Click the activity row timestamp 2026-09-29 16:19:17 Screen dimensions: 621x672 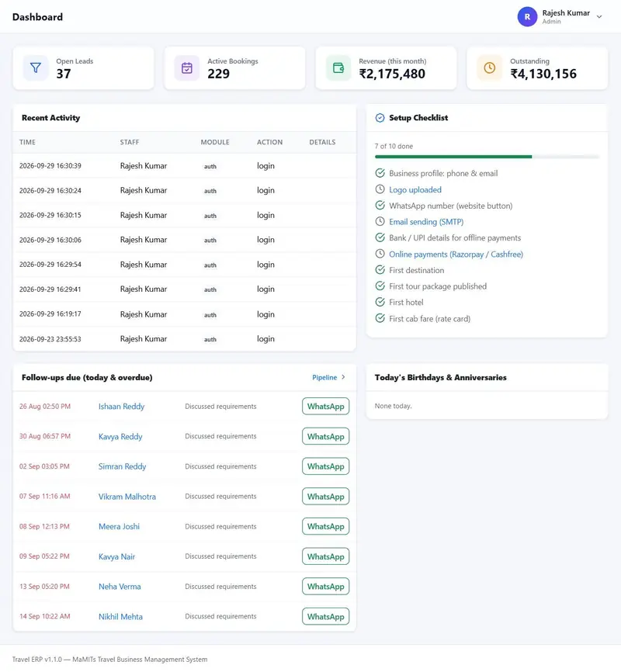point(50,314)
